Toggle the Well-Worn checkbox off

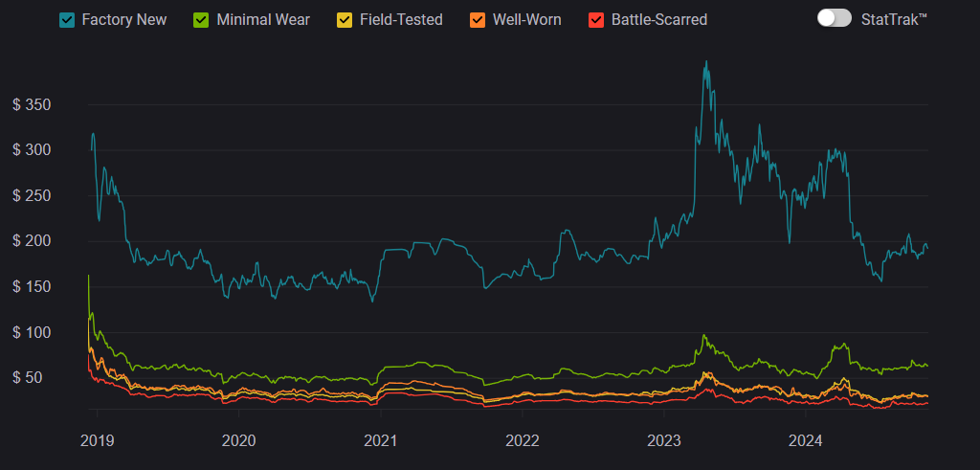click(477, 19)
